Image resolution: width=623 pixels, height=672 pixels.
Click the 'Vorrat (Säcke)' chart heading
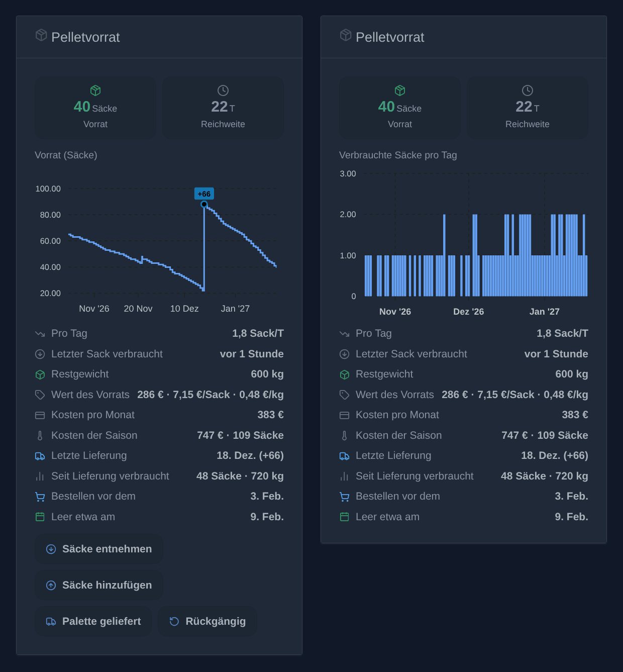click(x=66, y=155)
